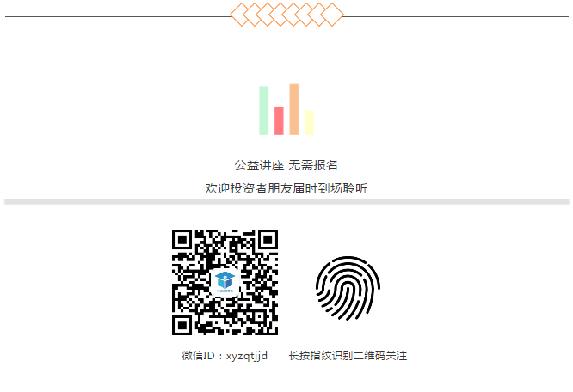Click the 公益讲座 无需报名 text line
573x392 pixels.
coord(286,165)
